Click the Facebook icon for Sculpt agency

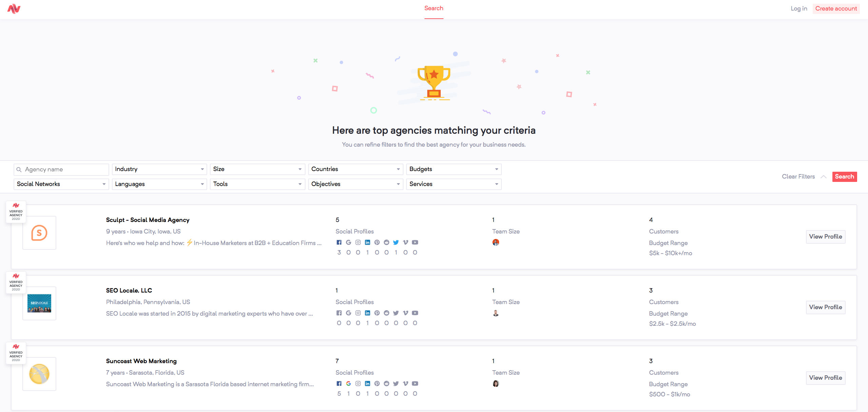pyautogui.click(x=339, y=242)
